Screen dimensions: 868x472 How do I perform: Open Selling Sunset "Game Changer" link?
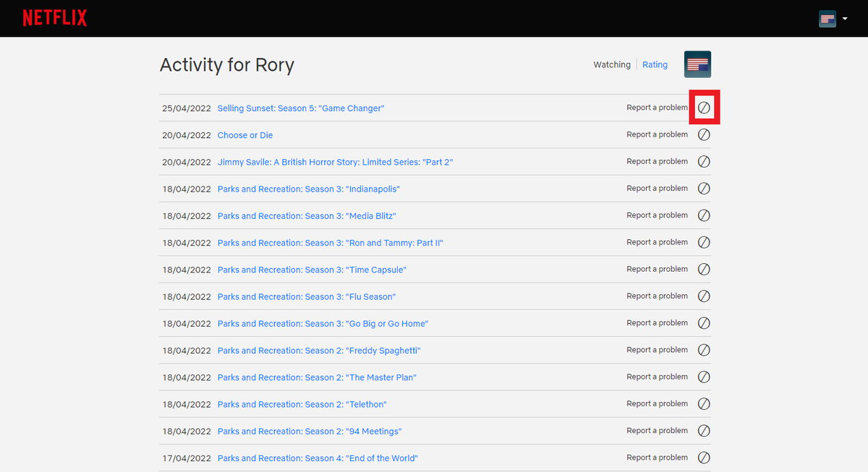(x=300, y=108)
